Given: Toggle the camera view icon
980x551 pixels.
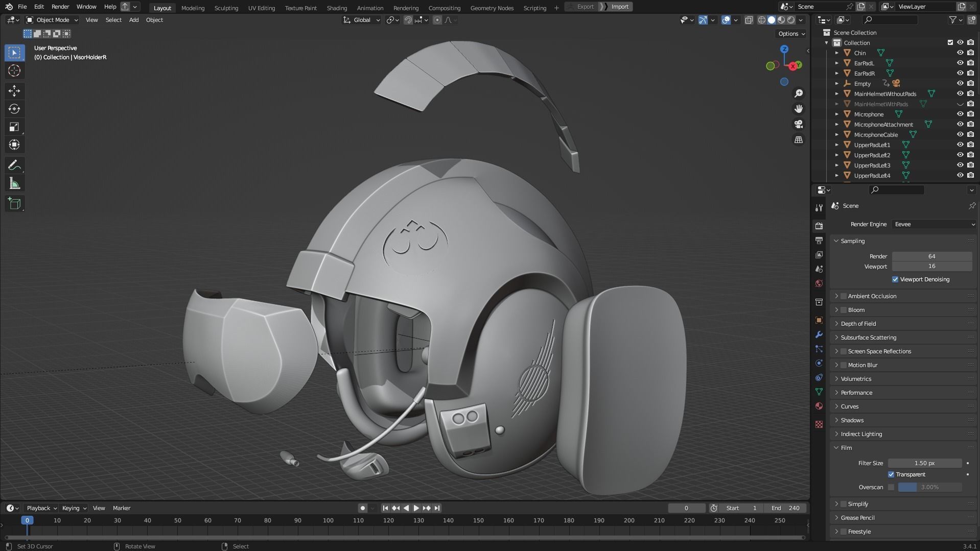Looking at the screenshot, I should coord(798,124).
